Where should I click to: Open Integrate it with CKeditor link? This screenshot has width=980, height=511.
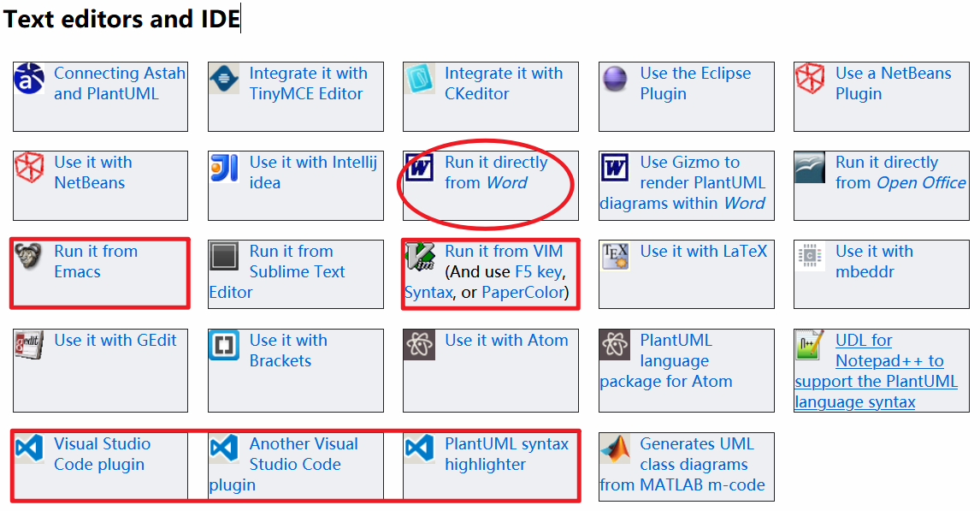click(504, 83)
